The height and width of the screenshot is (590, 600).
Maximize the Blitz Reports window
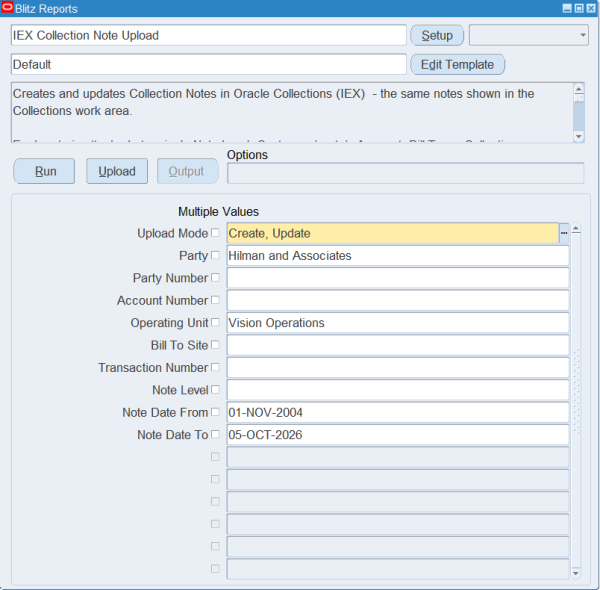point(579,8)
